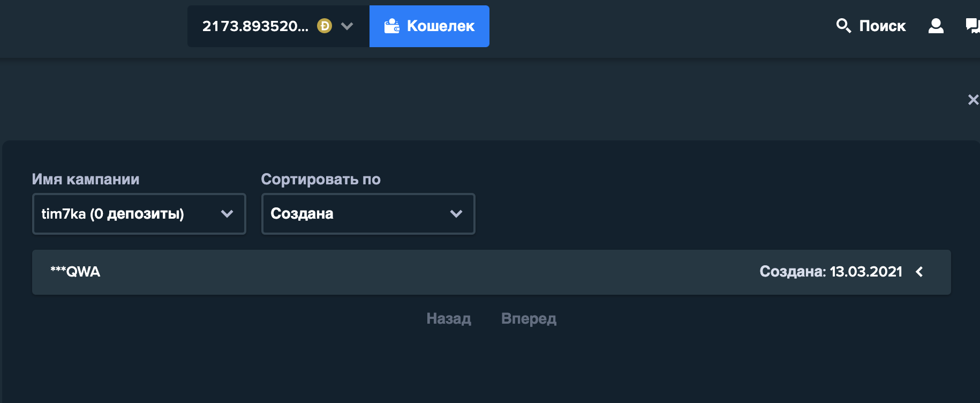Screen dimensions: 980x403
Task: Expand the ***QWA row with its arrow
Action: pos(919,272)
